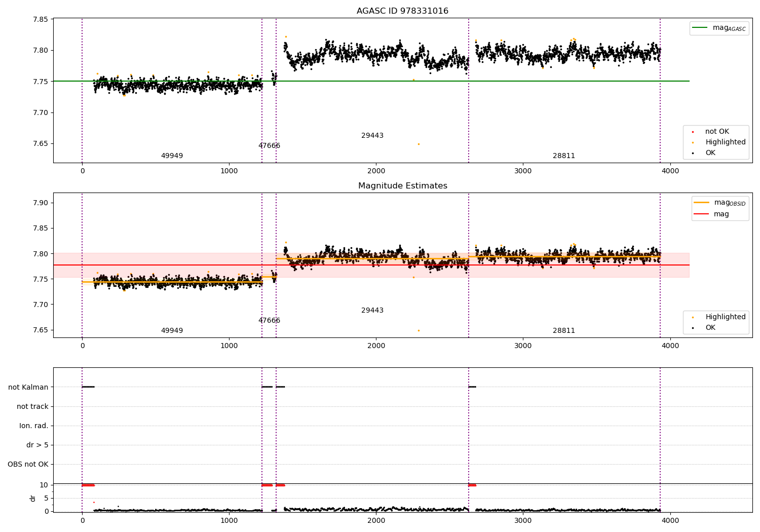This screenshot has width=760, height=532.
Task: Select the mag AGASC green legend entry
Action: pyautogui.click(x=719, y=28)
